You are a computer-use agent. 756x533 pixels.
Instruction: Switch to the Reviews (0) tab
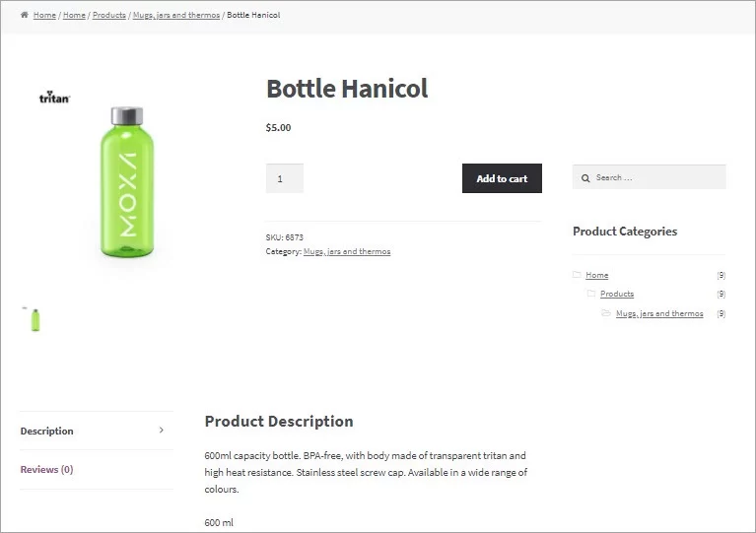coord(46,470)
